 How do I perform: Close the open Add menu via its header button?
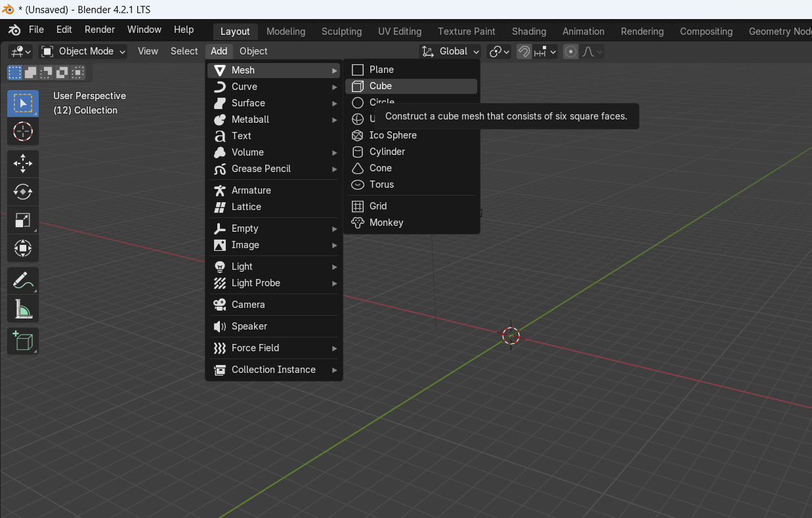[219, 51]
